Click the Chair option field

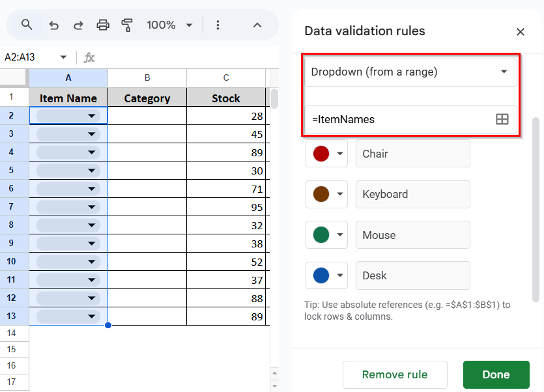[x=413, y=154]
